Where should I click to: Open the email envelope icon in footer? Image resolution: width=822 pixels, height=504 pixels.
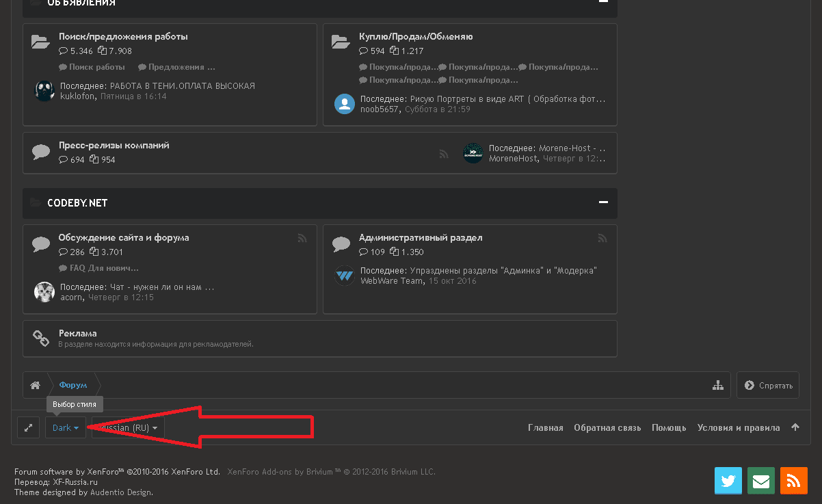(761, 481)
